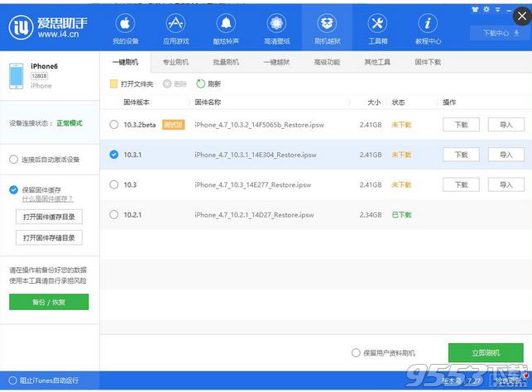Toggle 保留用户资料刷机 option
Image resolution: width=532 pixels, height=392 pixels.
pyautogui.click(x=356, y=353)
